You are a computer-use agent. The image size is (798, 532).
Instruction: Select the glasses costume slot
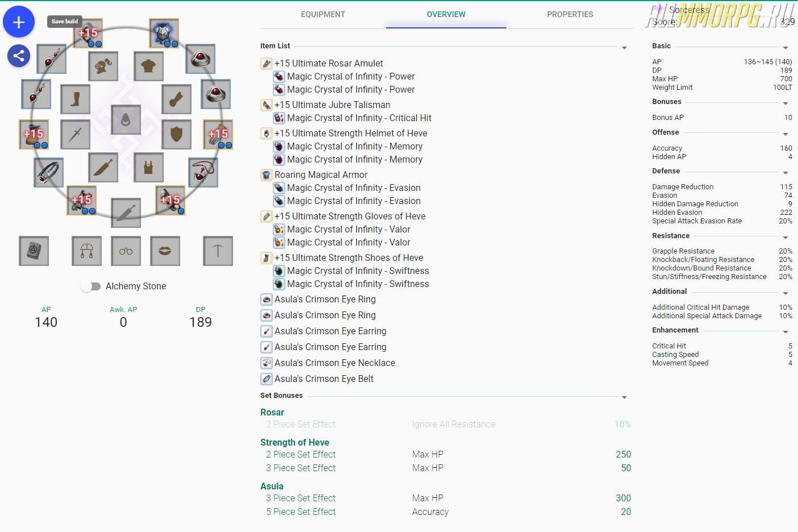(126, 251)
